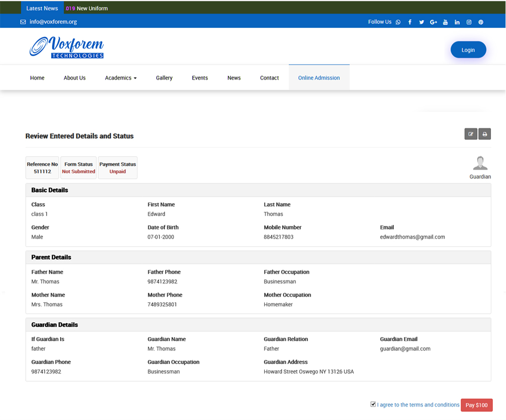Print the admission details

click(485, 134)
